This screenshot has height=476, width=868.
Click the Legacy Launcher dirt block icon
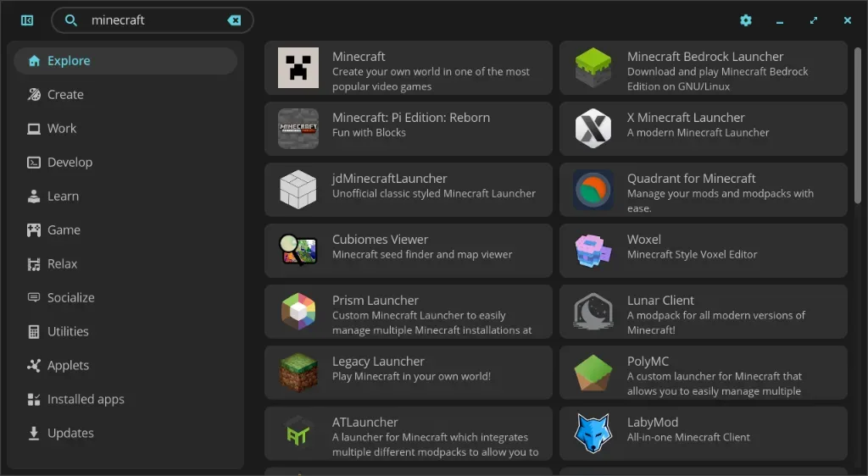click(298, 372)
